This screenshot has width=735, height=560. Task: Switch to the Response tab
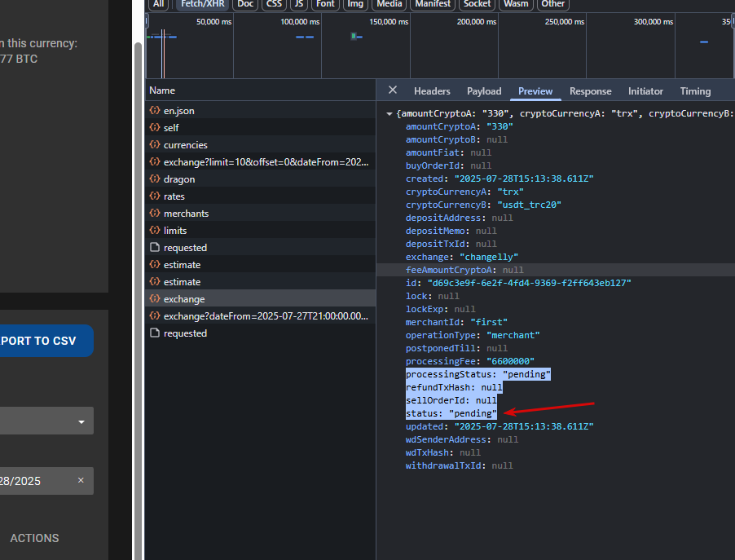point(590,91)
